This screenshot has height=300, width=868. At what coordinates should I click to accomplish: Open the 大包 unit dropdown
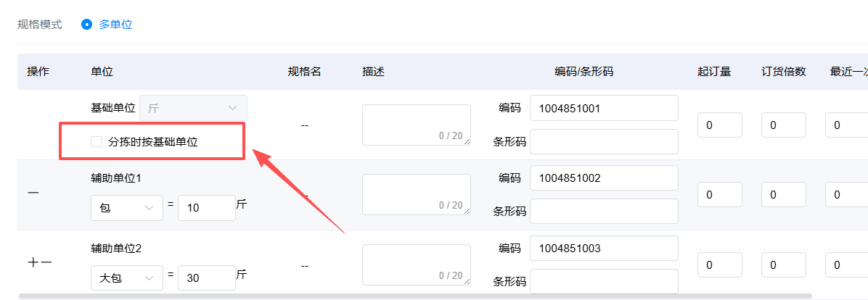[x=127, y=278]
